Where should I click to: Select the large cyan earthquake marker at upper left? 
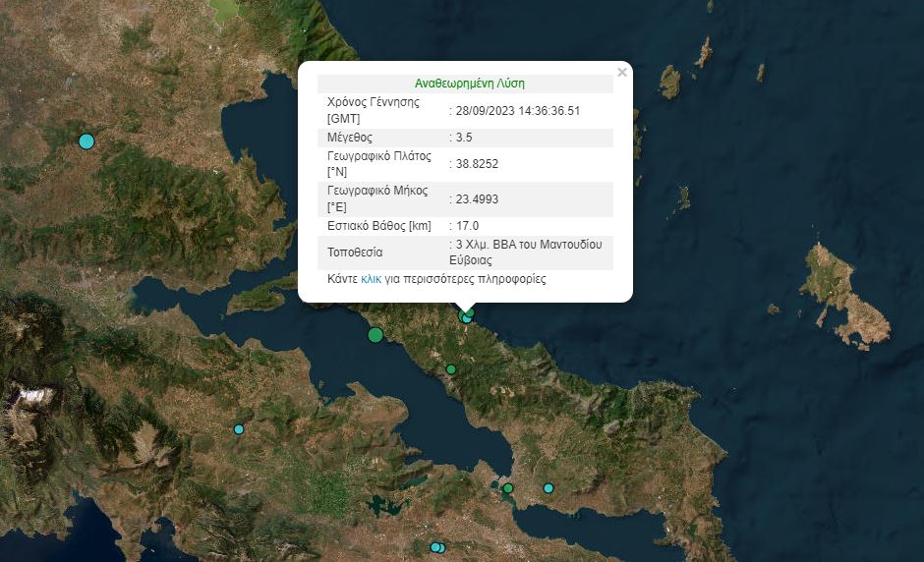tap(87, 141)
